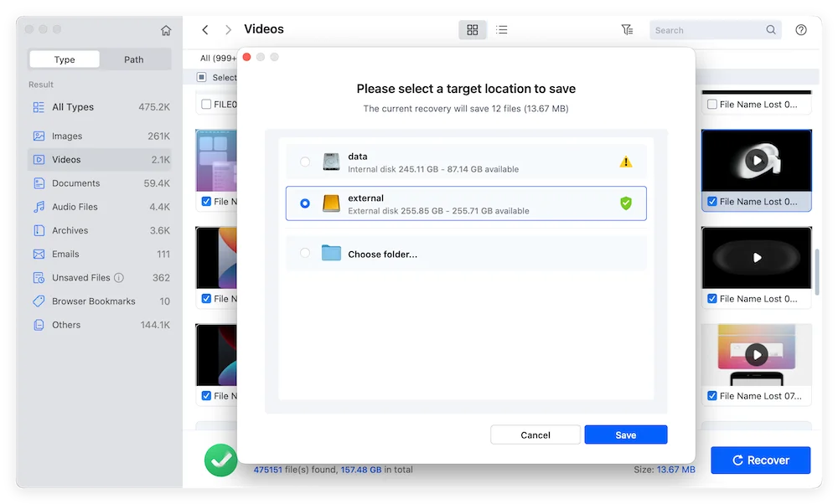The width and height of the screenshot is (838, 504).
Task: Click the Images category icon
Action: 39,136
